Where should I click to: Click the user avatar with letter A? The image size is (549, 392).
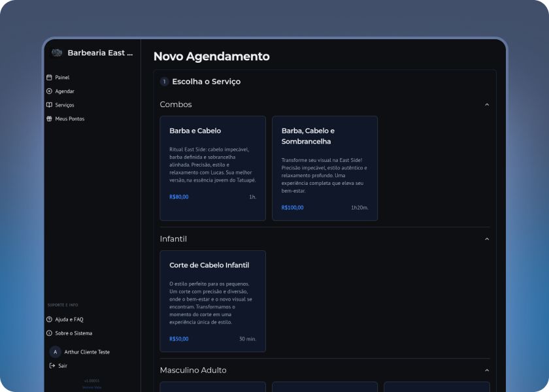[x=56, y=352]
